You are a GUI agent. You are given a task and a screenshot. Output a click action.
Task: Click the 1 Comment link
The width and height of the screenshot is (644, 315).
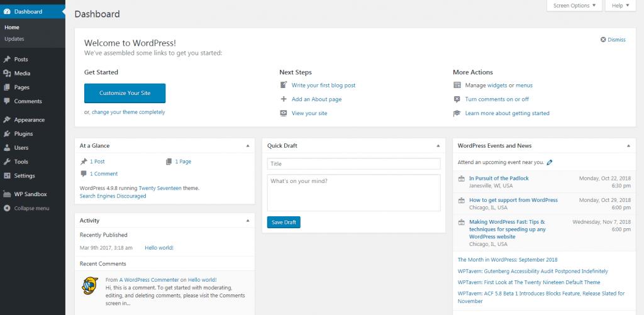pos(104,174)
